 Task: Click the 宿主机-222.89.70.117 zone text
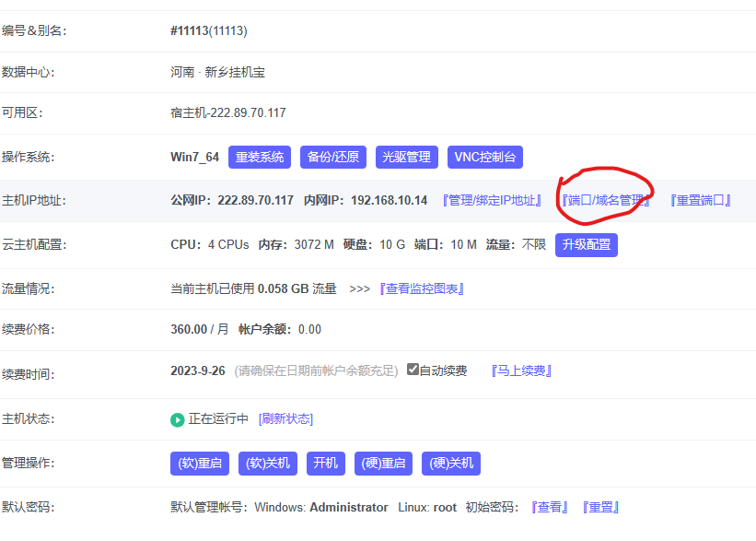[228, 113]
